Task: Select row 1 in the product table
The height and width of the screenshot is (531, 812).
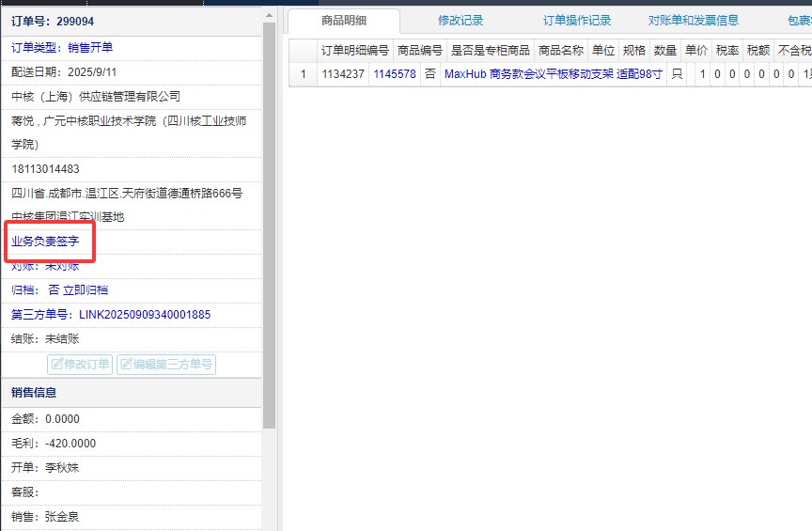Action: (303, 74)
